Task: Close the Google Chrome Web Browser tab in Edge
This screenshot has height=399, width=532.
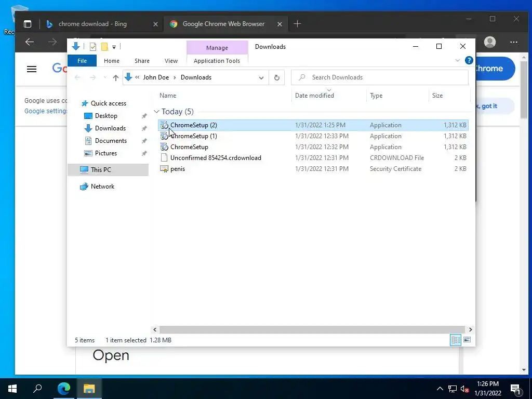Action: pyautogui.click(x=280, y=24)
